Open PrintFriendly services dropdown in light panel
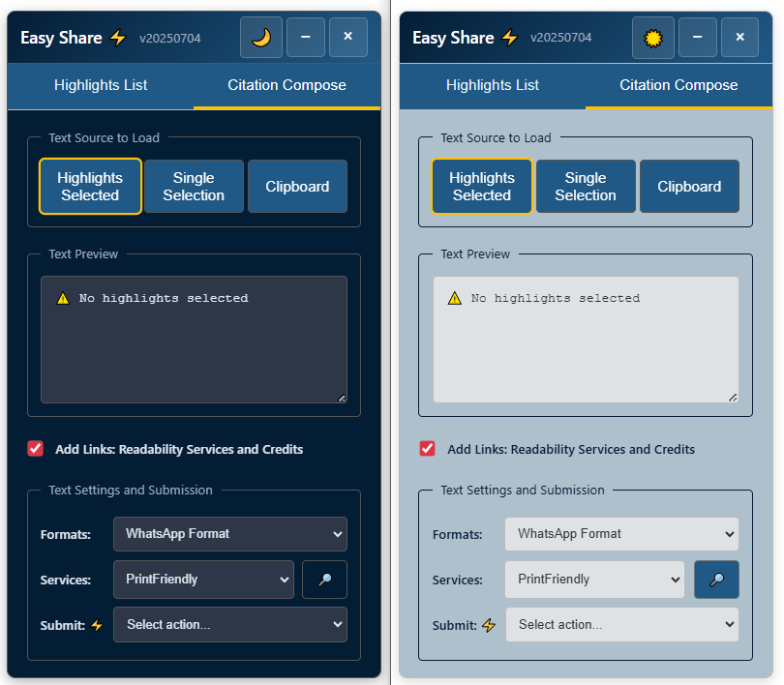 [x=594, y=580]
